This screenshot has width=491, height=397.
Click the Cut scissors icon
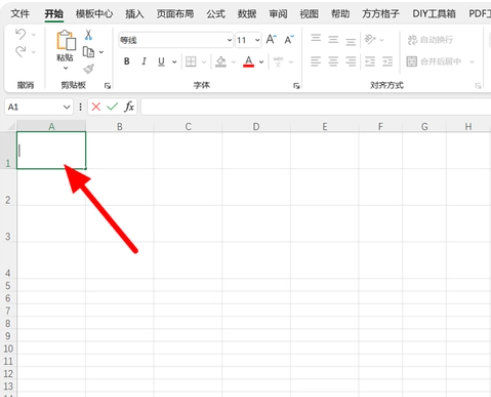[x=88, y=35]
